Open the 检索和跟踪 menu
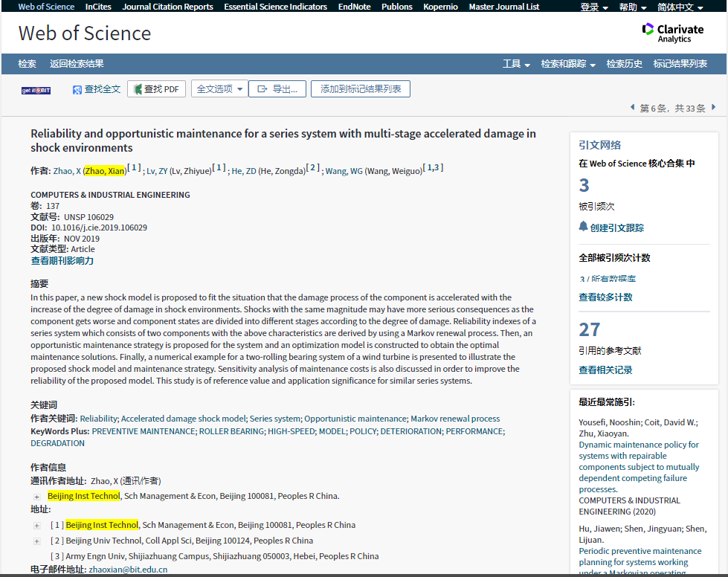Viewport: 728px width, 577px height. (x=568, y=64)
